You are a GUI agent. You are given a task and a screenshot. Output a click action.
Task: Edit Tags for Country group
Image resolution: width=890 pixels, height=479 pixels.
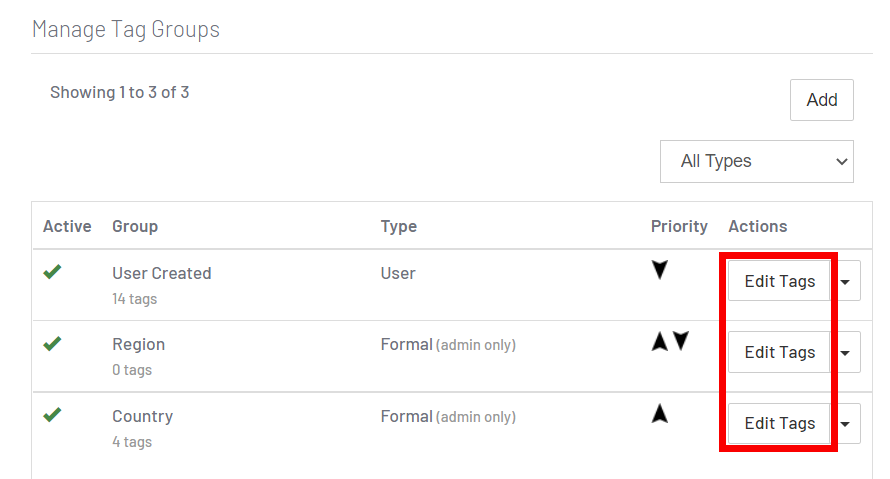click(x=779, y=424)
